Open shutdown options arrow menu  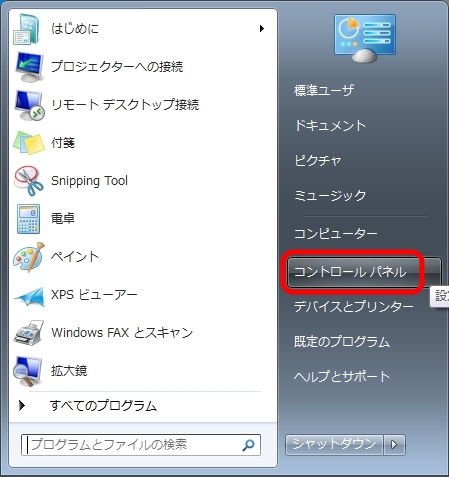(395, 445)
